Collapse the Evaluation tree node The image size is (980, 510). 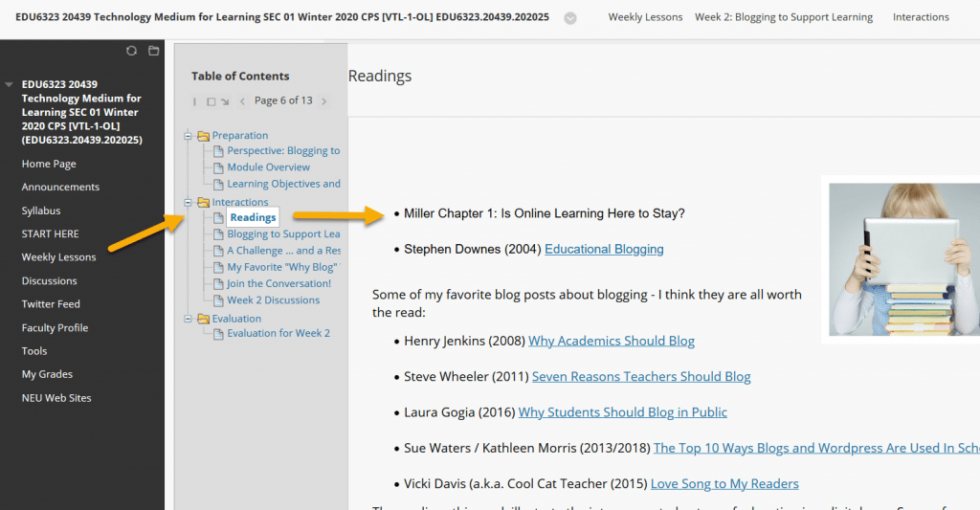189,319
